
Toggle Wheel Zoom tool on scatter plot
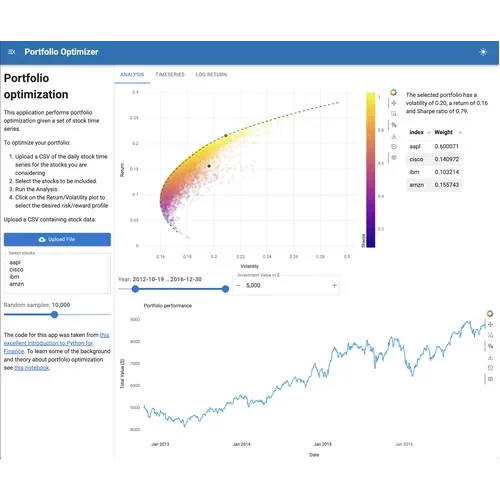pyautogui.click(x=394, y=125)
